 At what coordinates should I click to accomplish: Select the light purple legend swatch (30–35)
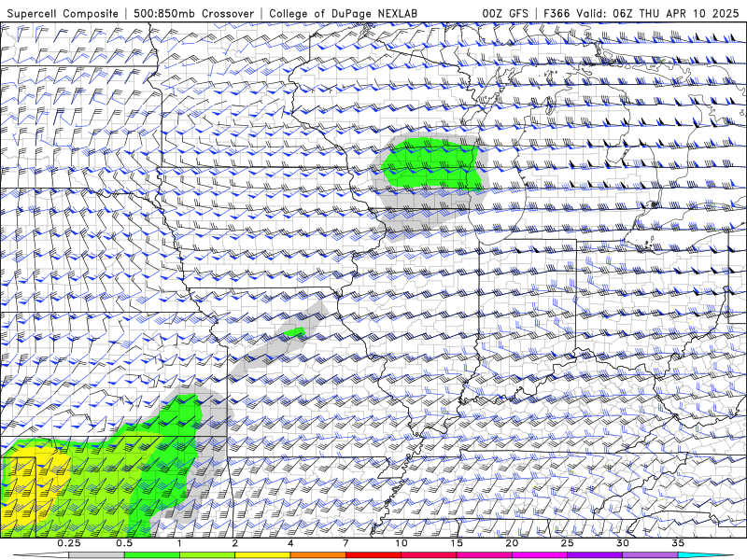(650, 555)
